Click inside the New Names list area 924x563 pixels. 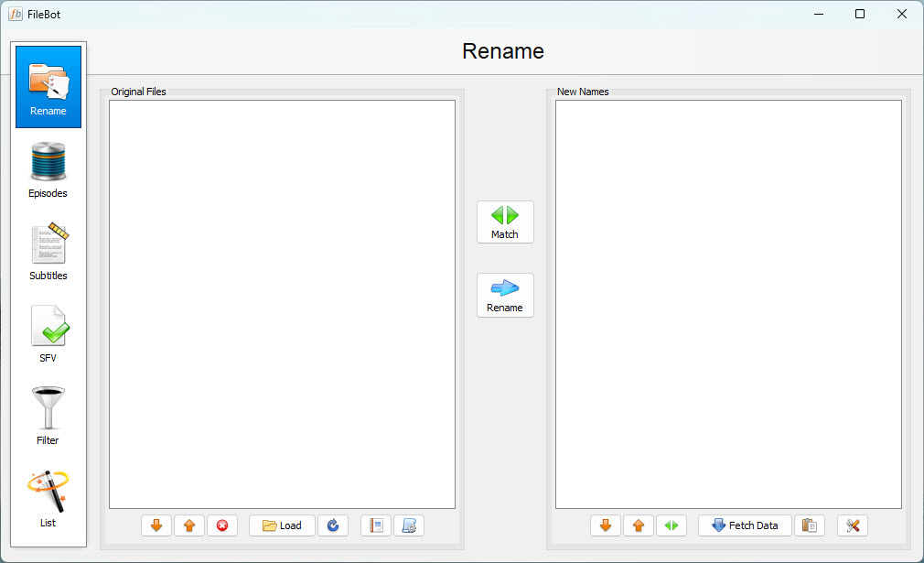pyautogui.click(x=728, y=304)
